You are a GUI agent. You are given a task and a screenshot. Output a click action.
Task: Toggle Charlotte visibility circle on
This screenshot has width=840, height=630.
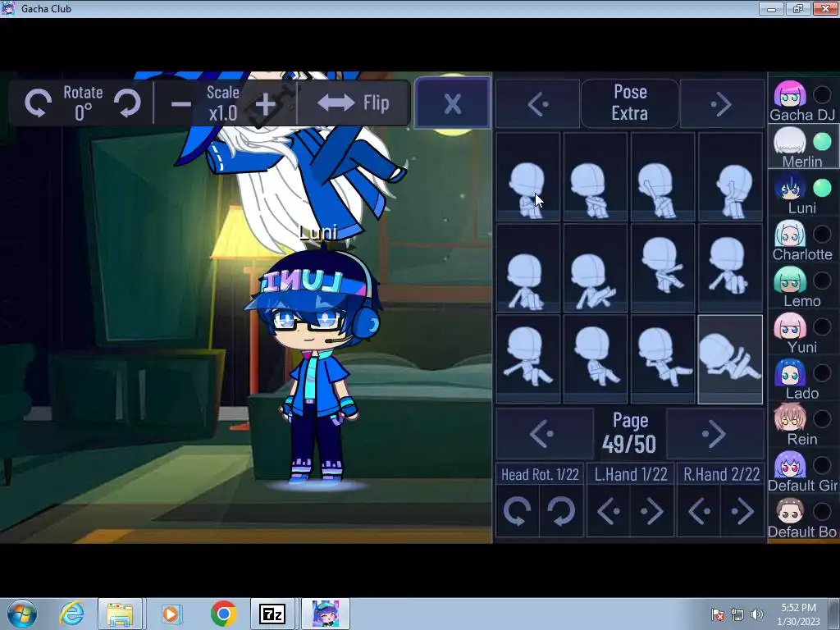pos(822,234)
